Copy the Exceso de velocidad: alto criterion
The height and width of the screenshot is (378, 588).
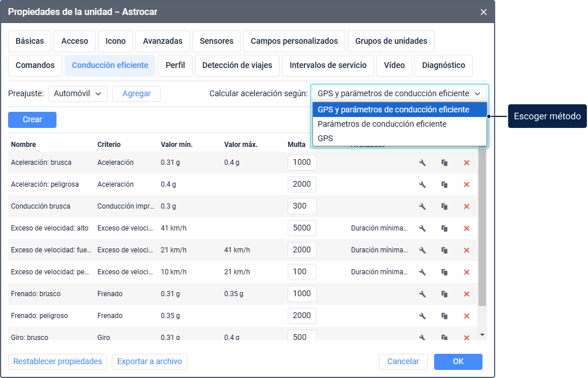click(x=444, y=228)
